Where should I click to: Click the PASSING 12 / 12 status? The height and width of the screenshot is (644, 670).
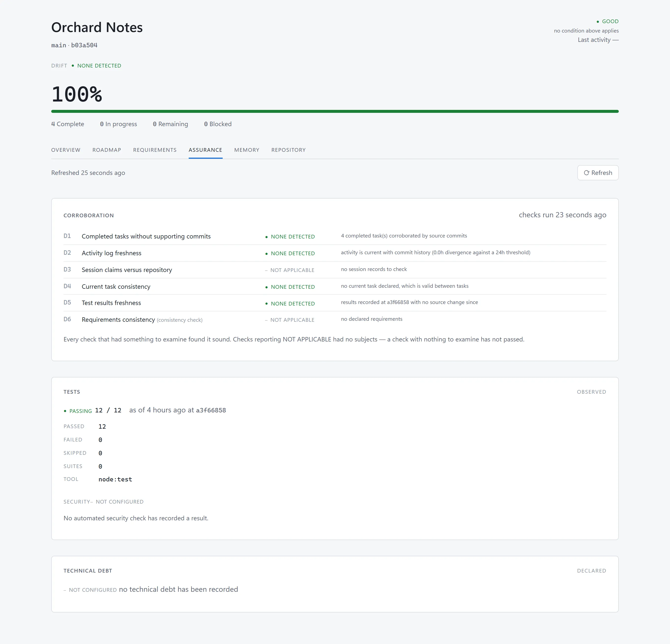pyautogui.click(x=92, y=410)
